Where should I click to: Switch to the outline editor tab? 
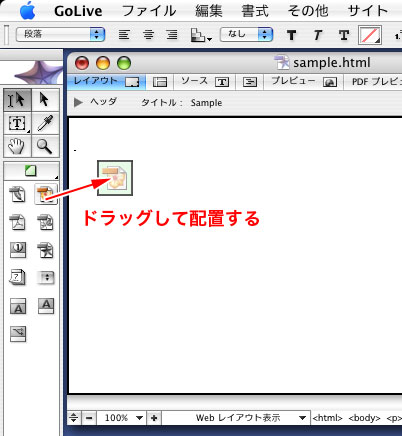coord(250,82)
